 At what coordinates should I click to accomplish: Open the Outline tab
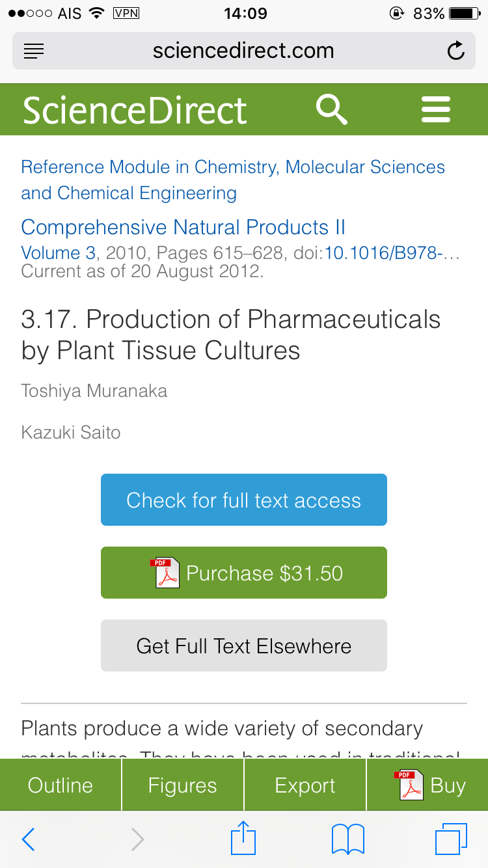61,785
